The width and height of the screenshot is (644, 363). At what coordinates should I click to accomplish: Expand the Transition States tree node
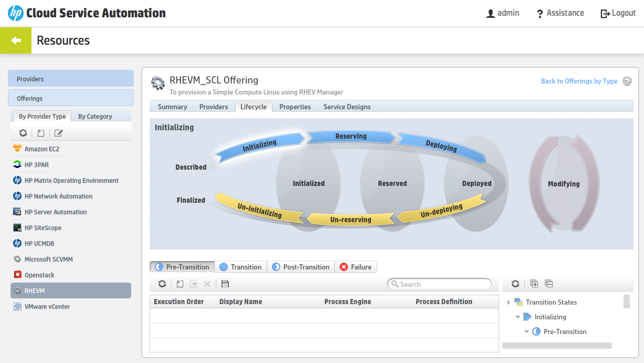click(509, 302)
